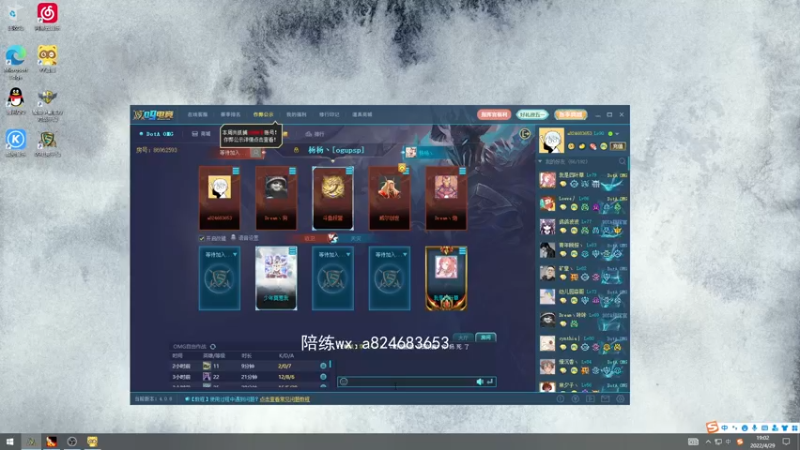Click the search icon beside the waiting-to-join field
The width and height of the screenshot is (800, 450).
[x=256, y=153]
